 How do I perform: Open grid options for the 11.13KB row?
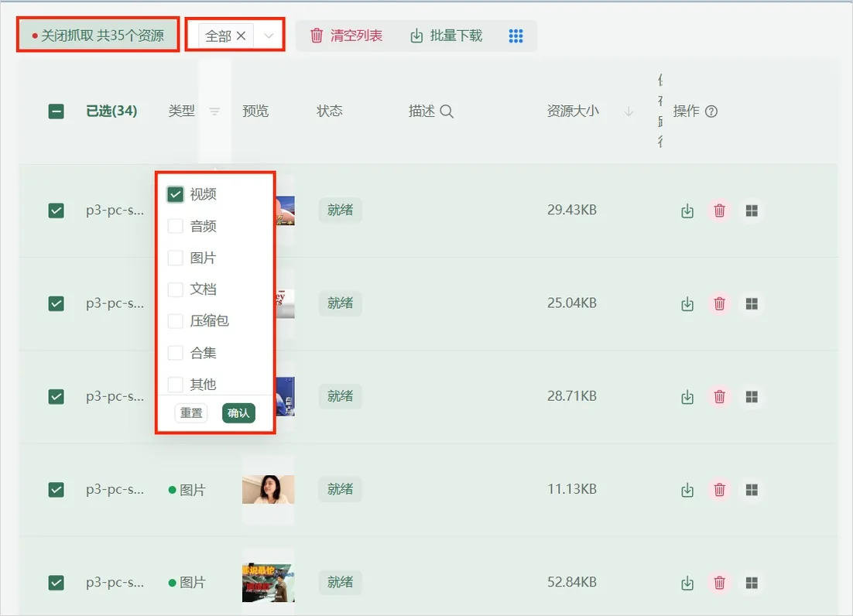[x=752, y=490]
